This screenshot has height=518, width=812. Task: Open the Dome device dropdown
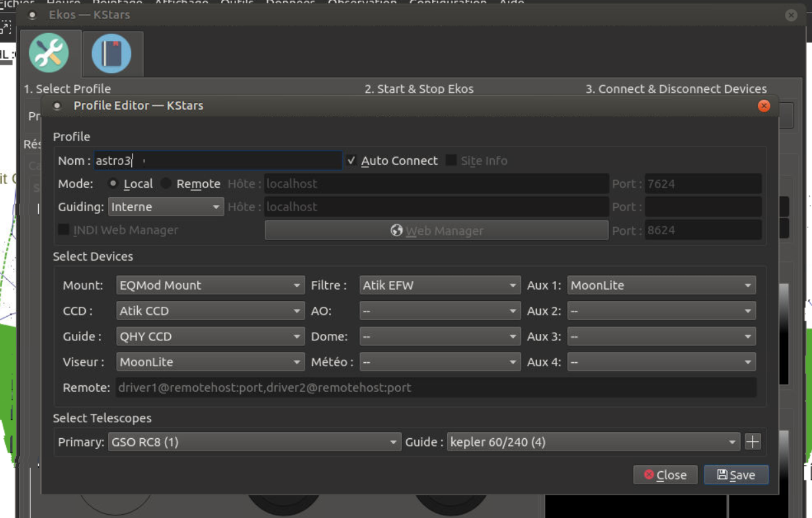pyautogui.click(x=440, y=337)
